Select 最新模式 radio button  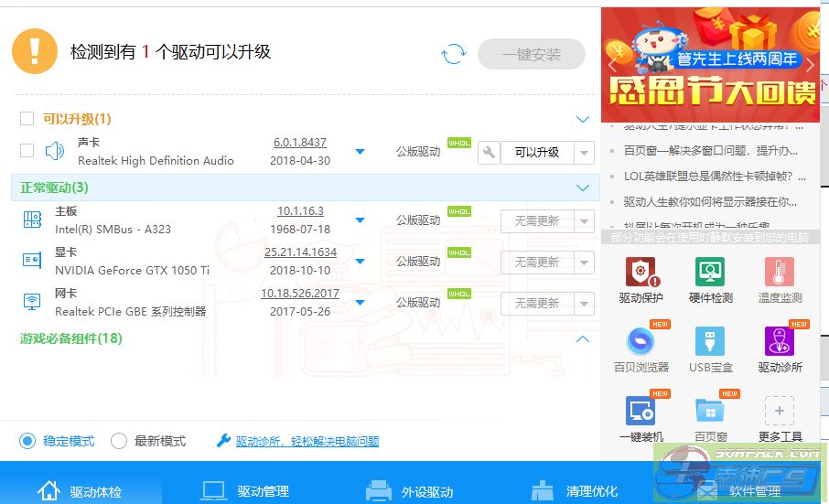point(119,441)
